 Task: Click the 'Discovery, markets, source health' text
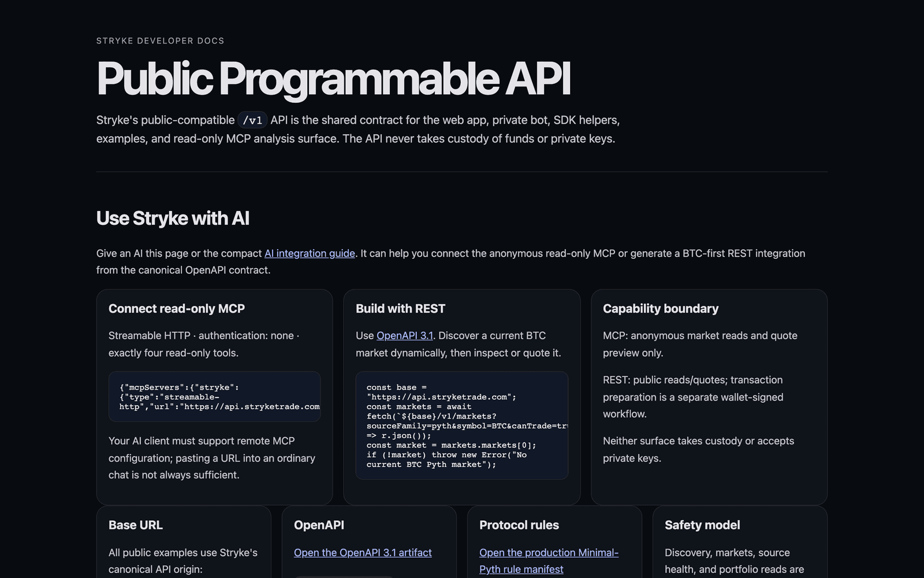(734, 561)
